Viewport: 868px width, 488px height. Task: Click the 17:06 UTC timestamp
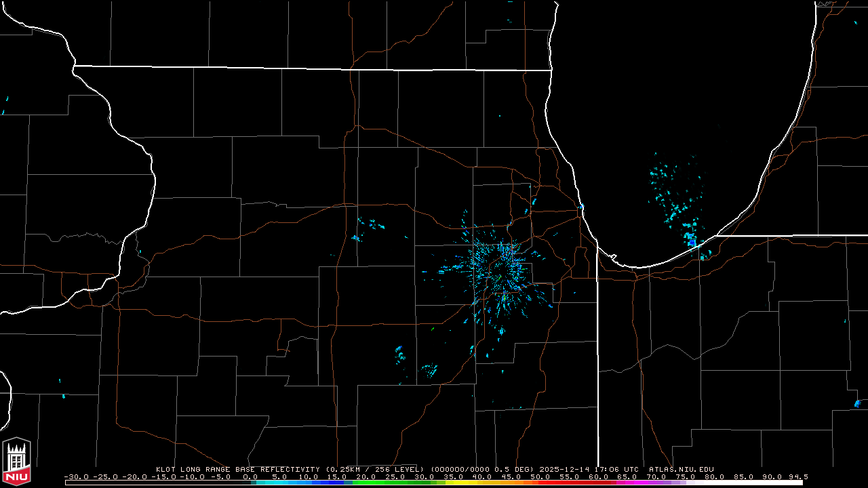pyautogui.click(x=617, y=469)
